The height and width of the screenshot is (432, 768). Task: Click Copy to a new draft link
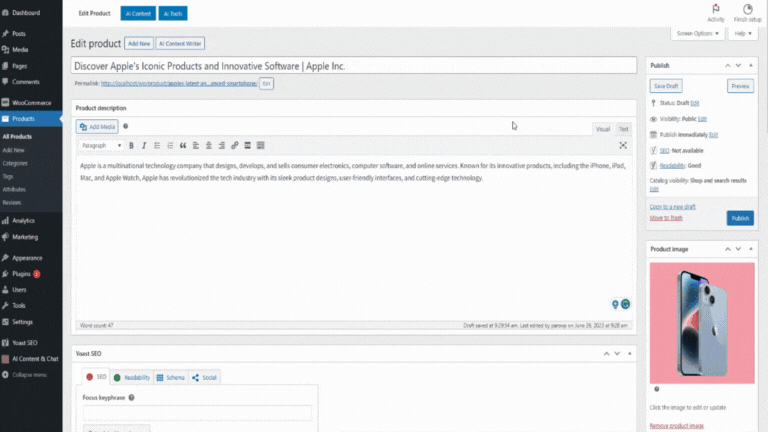(x=672, y=207)
